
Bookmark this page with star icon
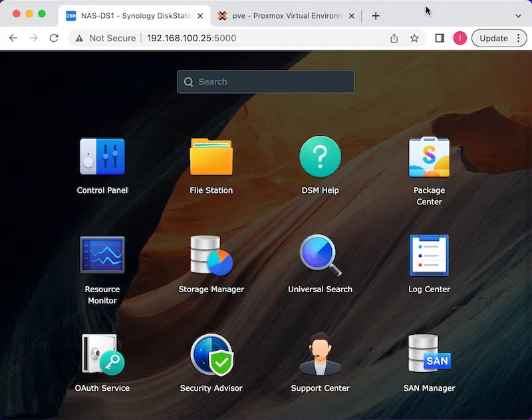click(414, 38)
